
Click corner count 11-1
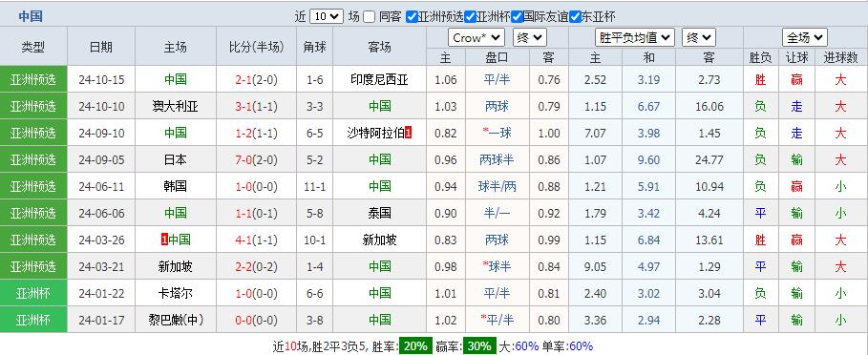[x=314, y=186]
